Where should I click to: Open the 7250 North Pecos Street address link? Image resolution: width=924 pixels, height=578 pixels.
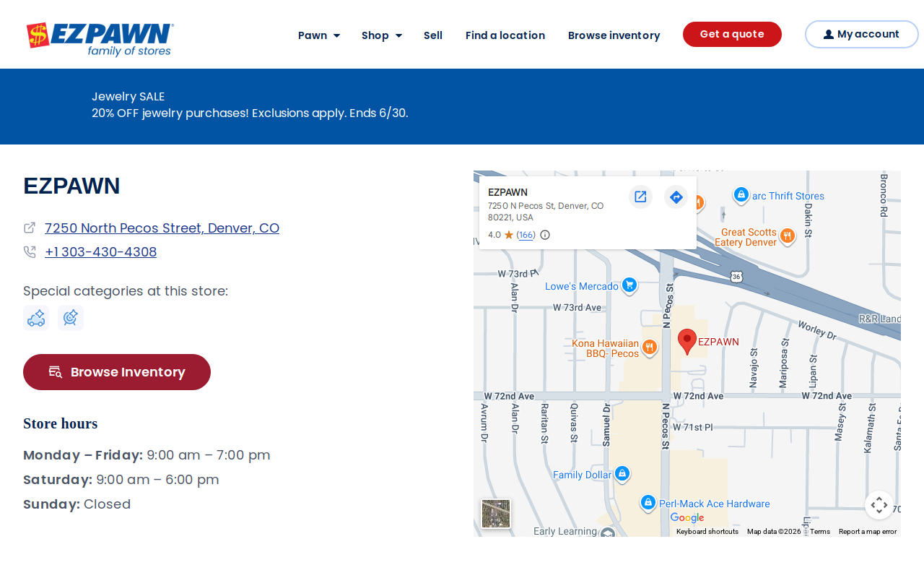click(162, 228)
